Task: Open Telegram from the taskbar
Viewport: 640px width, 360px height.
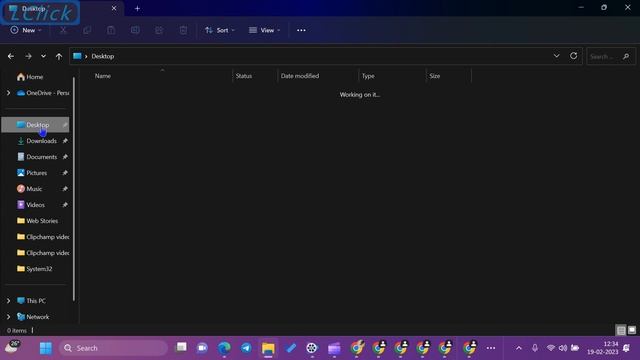Action: (x=246, y=348)
